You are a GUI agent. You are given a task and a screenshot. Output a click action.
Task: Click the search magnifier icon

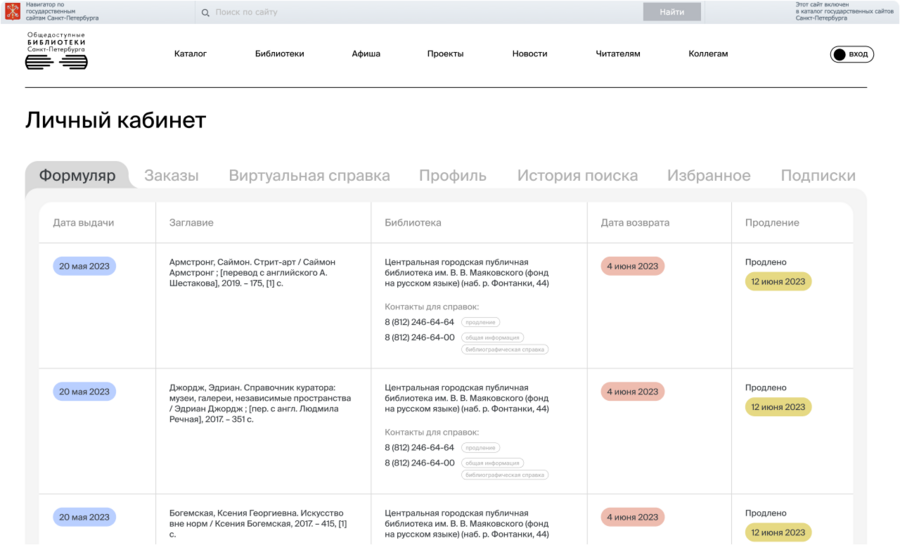coord(205,12)
